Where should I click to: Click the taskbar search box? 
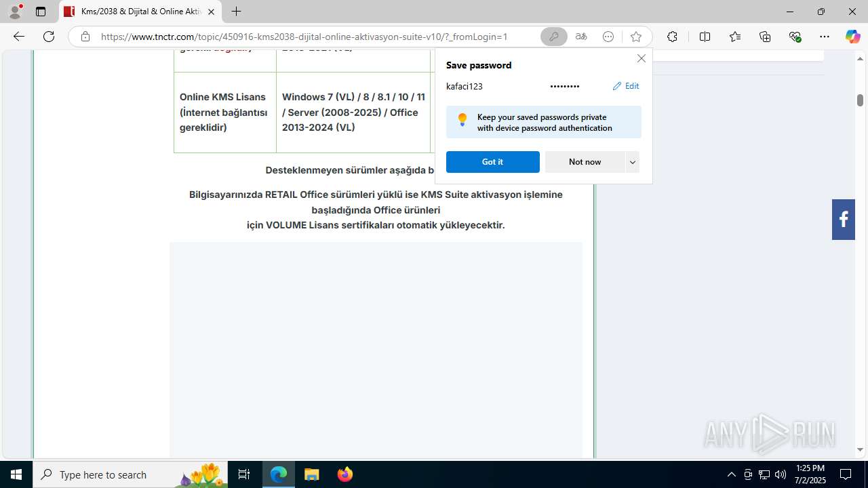(x=130, y=474)
